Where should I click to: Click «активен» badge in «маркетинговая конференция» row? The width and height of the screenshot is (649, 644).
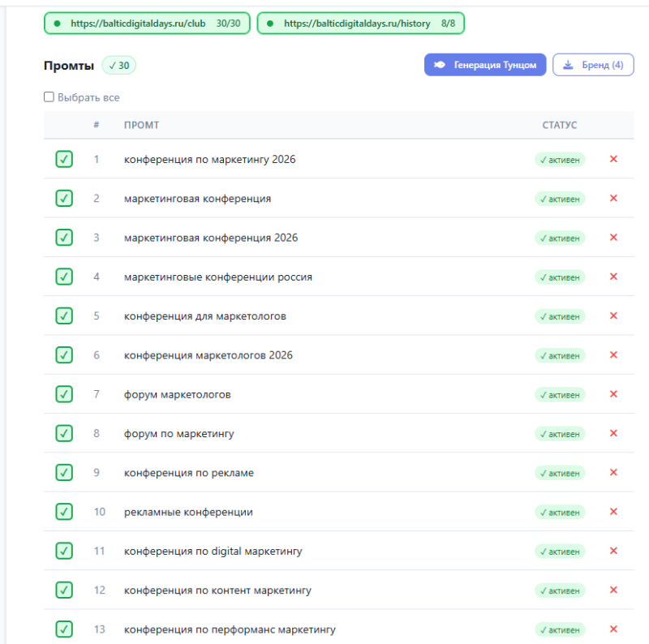click(x=560, y=199)
